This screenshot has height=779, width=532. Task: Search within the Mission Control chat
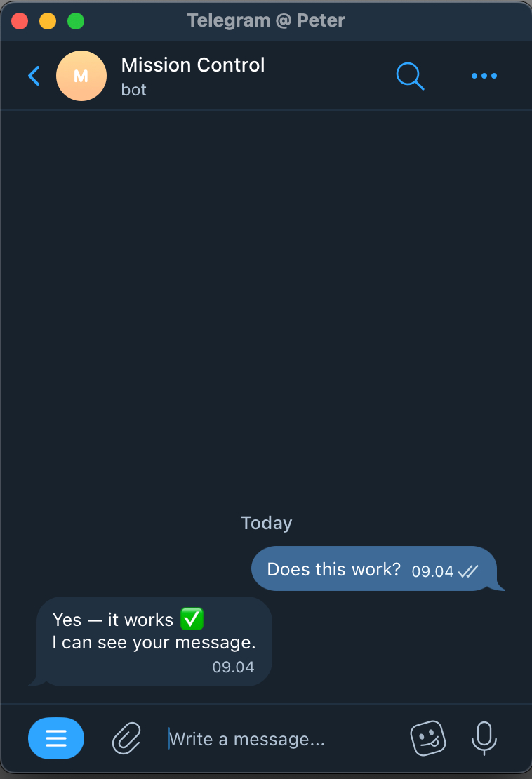[x=410, y=76]
